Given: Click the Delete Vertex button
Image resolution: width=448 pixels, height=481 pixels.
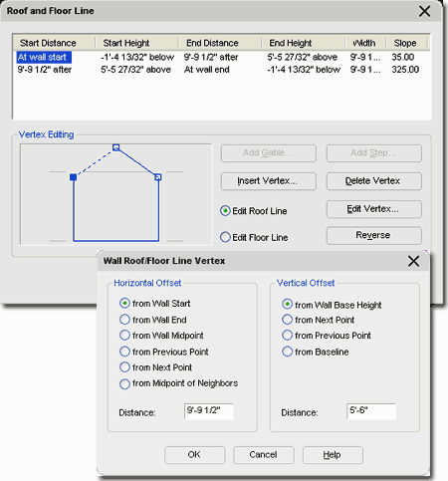Looking at the screenshot, I should 374,181.
